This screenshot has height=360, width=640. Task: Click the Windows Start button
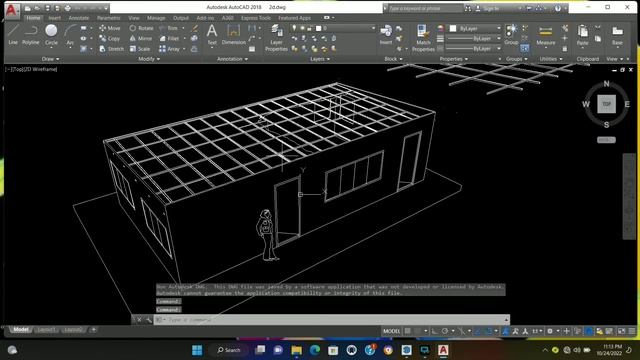pos(197,350)
